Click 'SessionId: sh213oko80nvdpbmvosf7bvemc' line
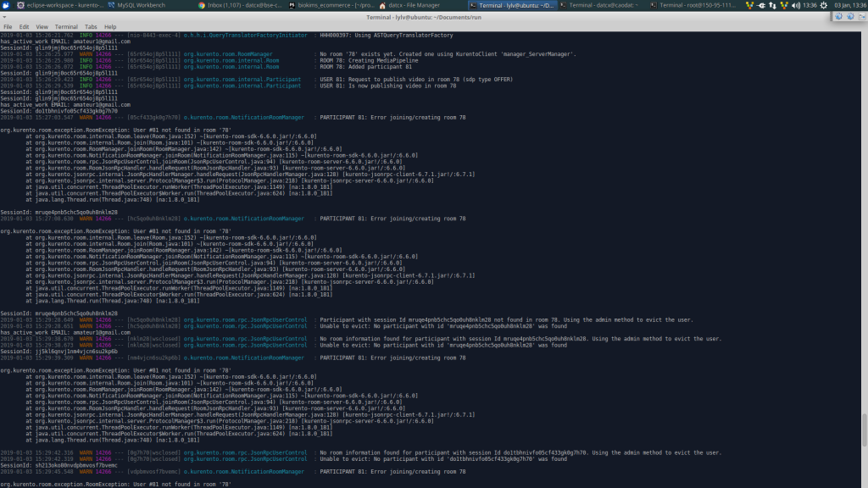 point(58,465)
